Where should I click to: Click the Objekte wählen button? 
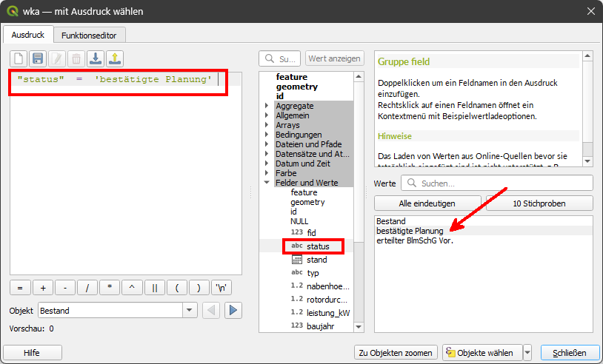tap(482, 352)
